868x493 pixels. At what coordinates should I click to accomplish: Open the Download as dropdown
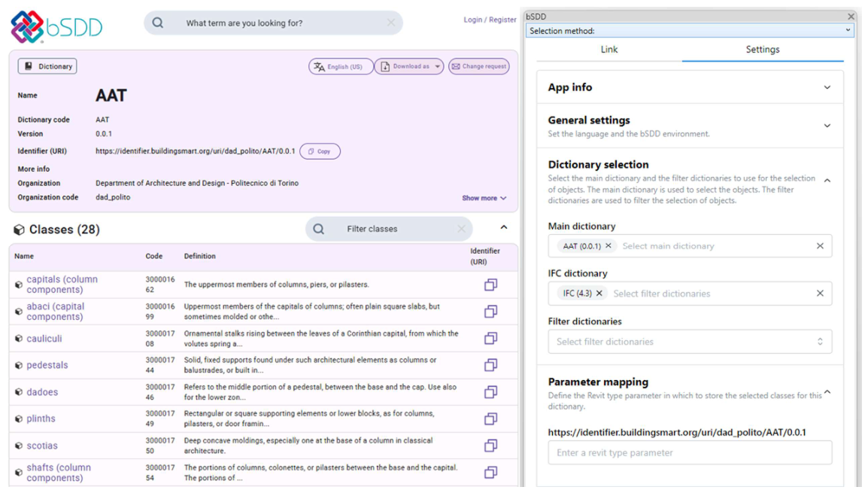pyautogui.click(x=409, y=66)
